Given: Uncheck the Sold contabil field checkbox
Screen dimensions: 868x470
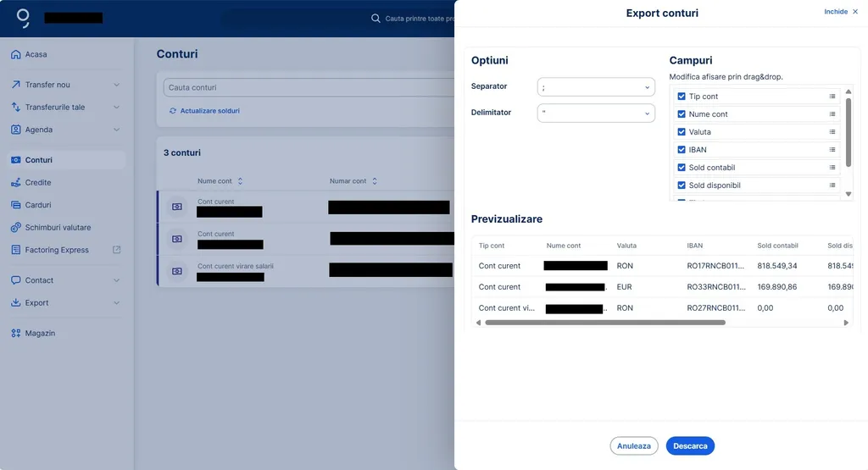Looking at the screenshot, I should tap(682, 167).
